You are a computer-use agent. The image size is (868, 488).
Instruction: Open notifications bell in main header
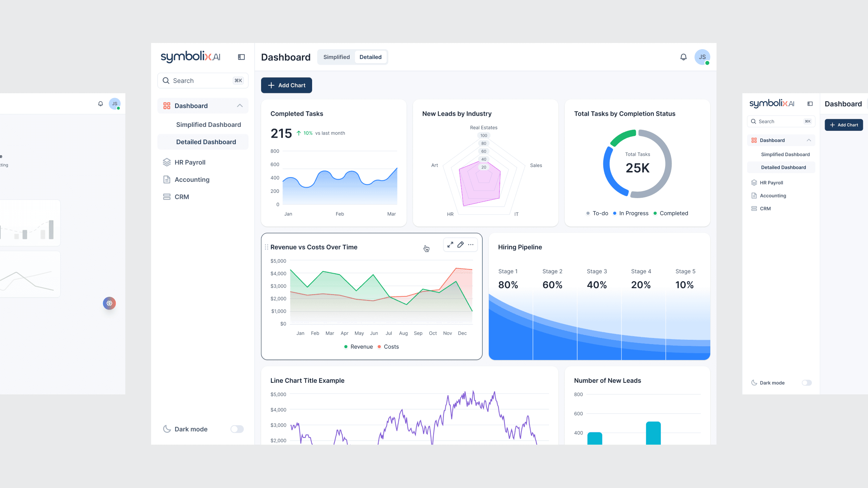[x=683, y=57]
